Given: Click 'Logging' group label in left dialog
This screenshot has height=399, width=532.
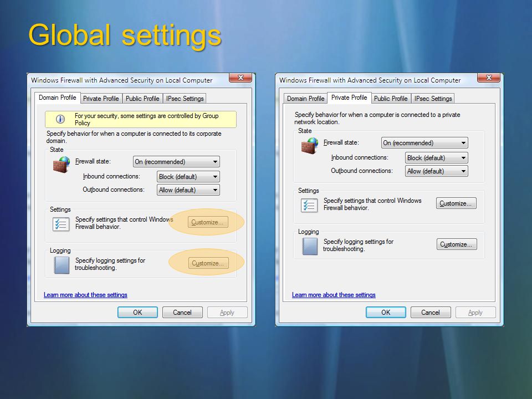Looking at the screenshot, I should coord(60,250).
